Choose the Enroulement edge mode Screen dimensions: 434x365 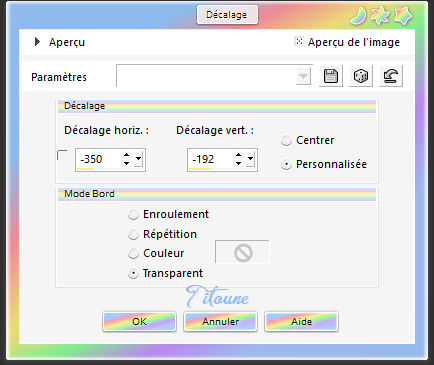(133, 215)
